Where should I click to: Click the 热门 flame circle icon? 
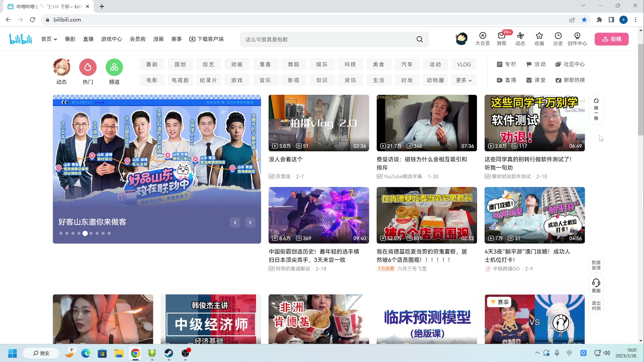pyautogui.click(x=88, y=67)
